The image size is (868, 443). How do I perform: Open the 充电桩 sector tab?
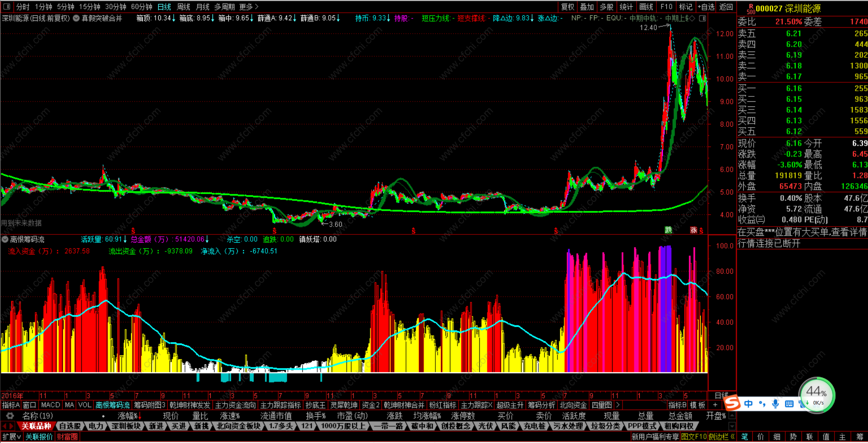pos(534,426)
